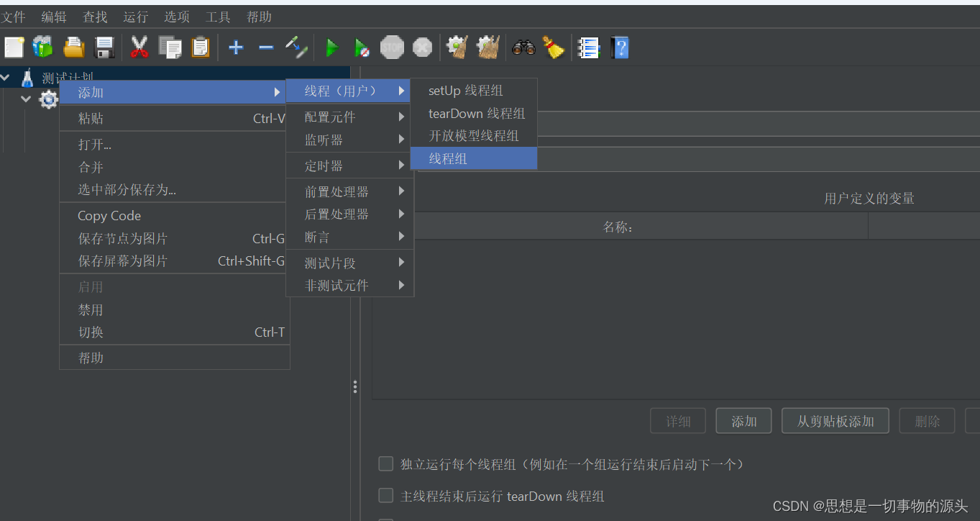Open 选项 menu in menu bar
The width and height of the screenshot is (980, 521).
click(x=177, y=17)
